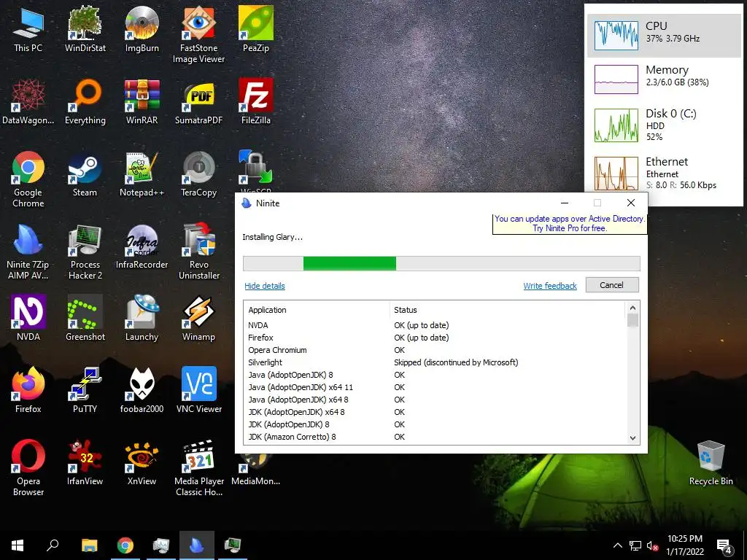747x560 pixels.
Task: Select the XnView desktop icon
Action: coord(142,463)
